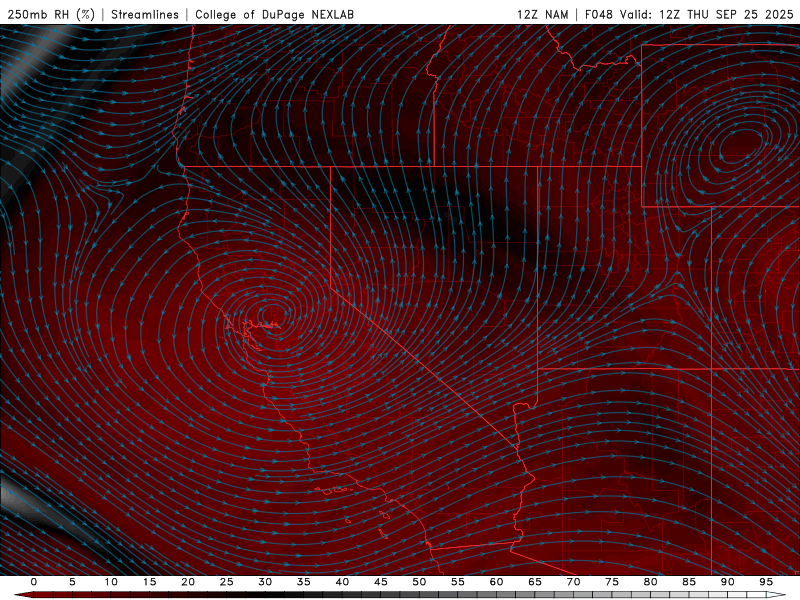Click the colorbar label '20'
The image size is (800, 600).
[188, 582]
